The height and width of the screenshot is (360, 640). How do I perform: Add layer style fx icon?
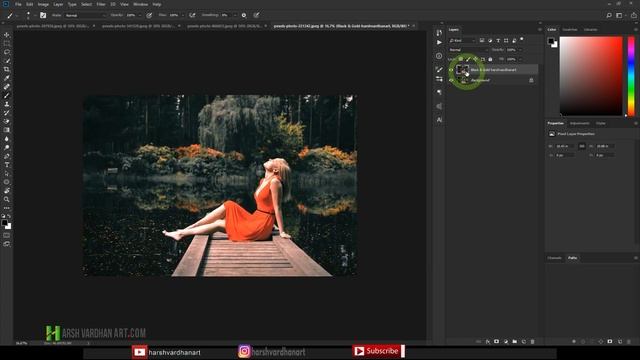point(488,341)
